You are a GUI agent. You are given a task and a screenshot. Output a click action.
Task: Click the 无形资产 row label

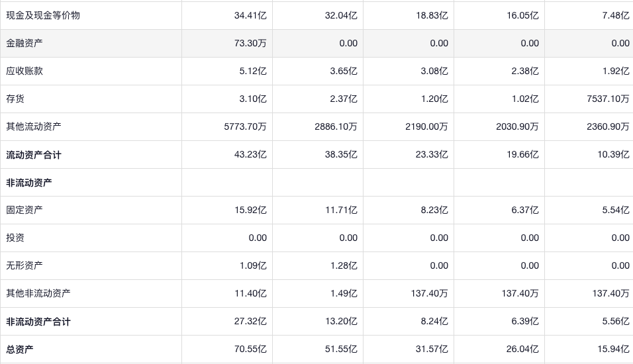pyautogui.click(x=24, y=265)
